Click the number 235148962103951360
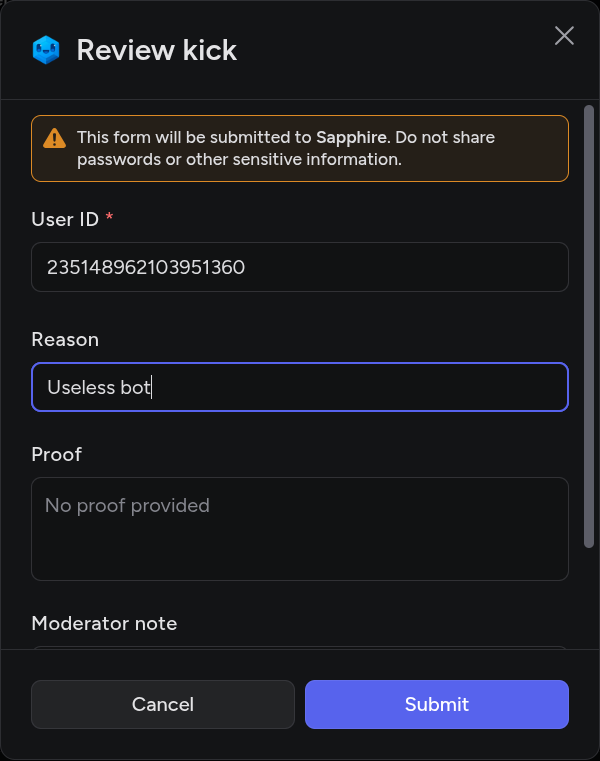This screenshot has height=761, width=600. point(146,267)
